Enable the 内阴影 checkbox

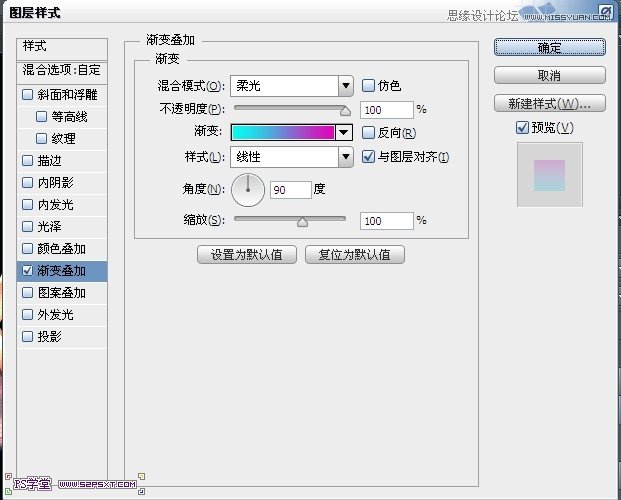click(27, 182)
